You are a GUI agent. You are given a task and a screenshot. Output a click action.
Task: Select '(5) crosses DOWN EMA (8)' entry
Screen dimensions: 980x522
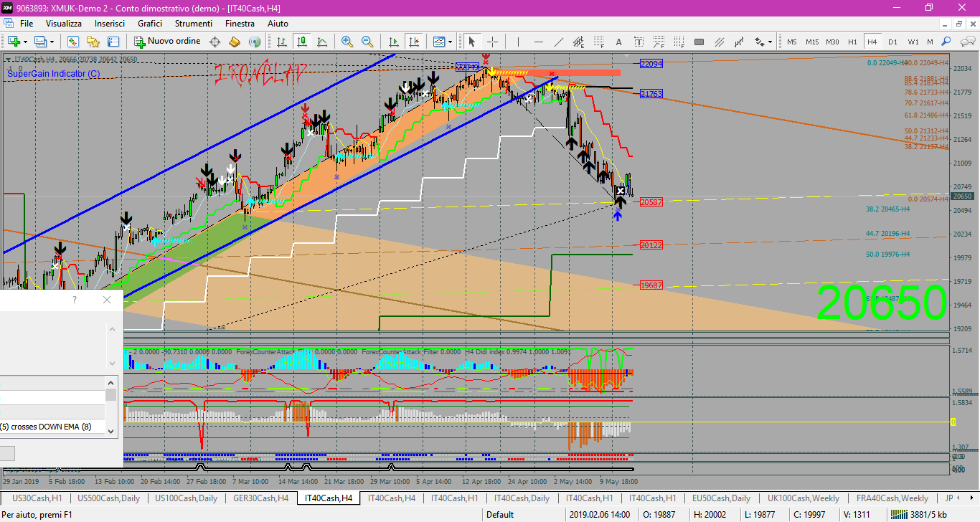point(52,427)
